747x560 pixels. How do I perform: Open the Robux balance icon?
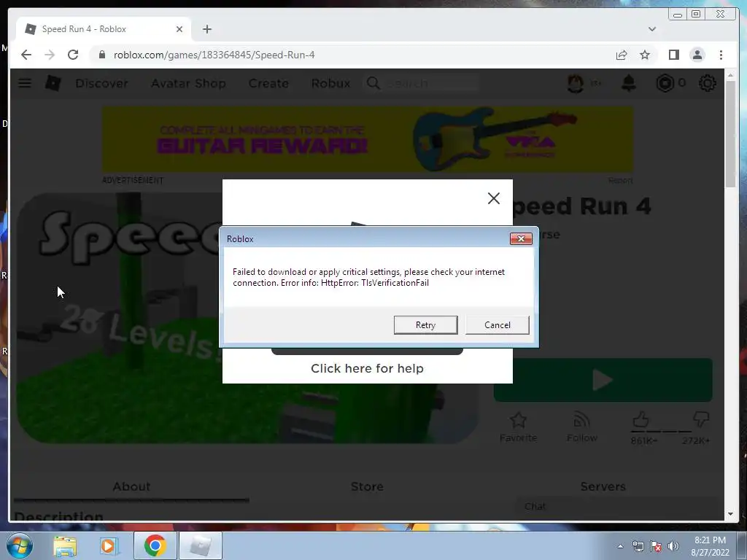[x=665, y=83]
